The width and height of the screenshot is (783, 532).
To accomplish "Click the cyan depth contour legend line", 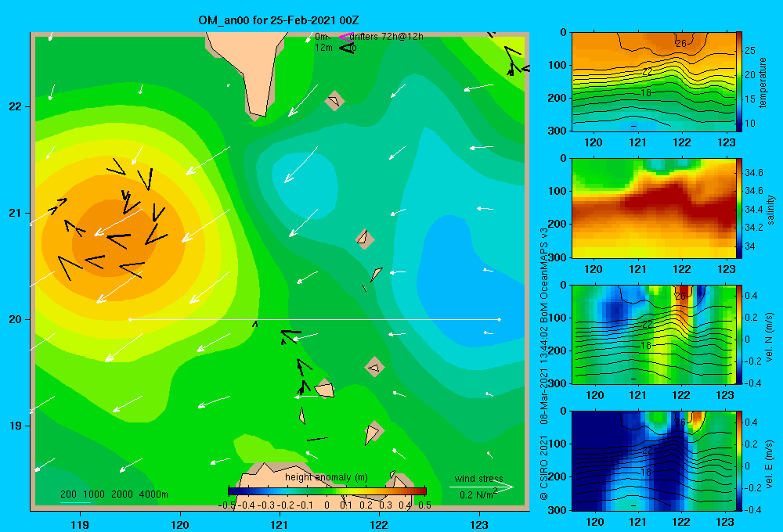I will click(75, 502).
